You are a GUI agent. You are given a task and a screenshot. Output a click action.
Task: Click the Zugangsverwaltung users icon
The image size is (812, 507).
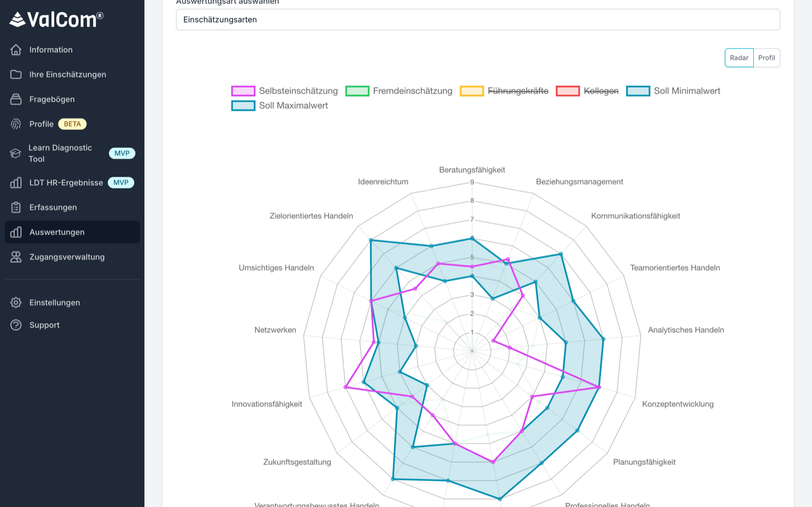[x=16, y=257]
